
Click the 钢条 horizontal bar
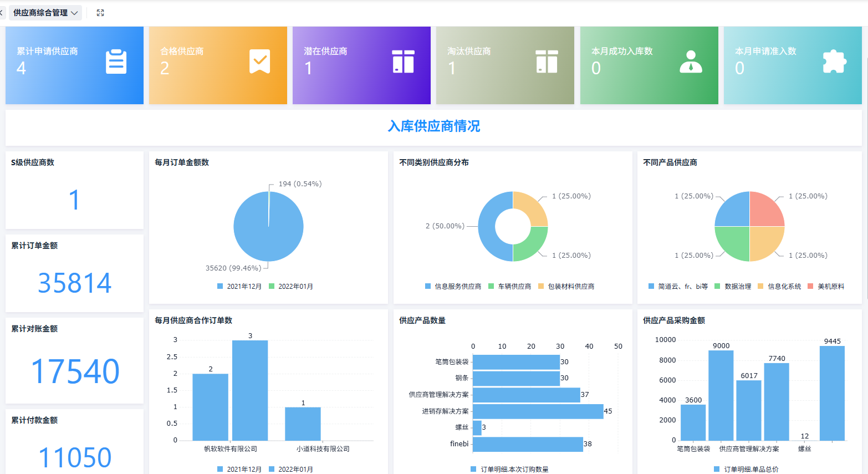click(516, 378)
